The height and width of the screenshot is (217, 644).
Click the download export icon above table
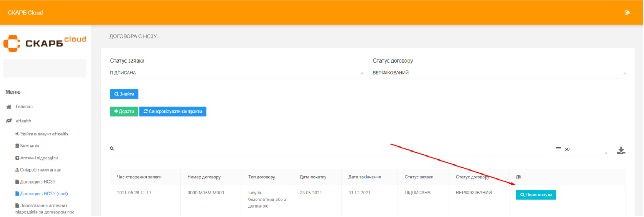click(x=621, y=151)
